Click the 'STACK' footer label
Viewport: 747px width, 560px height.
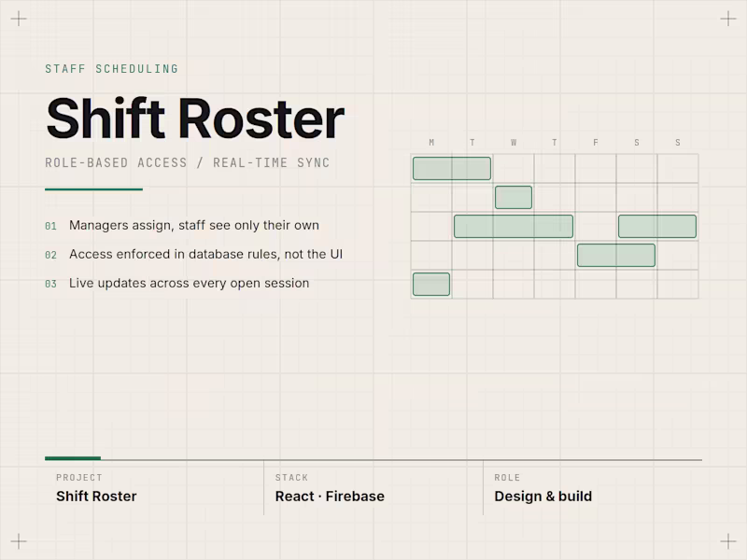291,478
